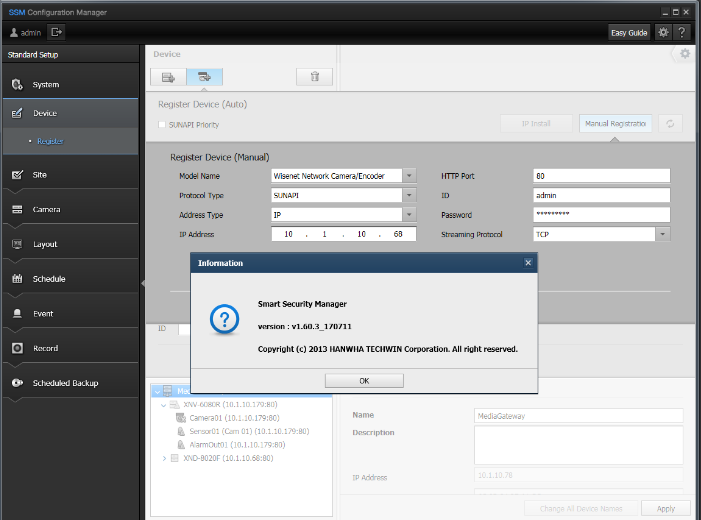Click the blue question mark dialog icon
Image resolution: width=701 pixels, height=520 pixels.
[x=224, y=319]
